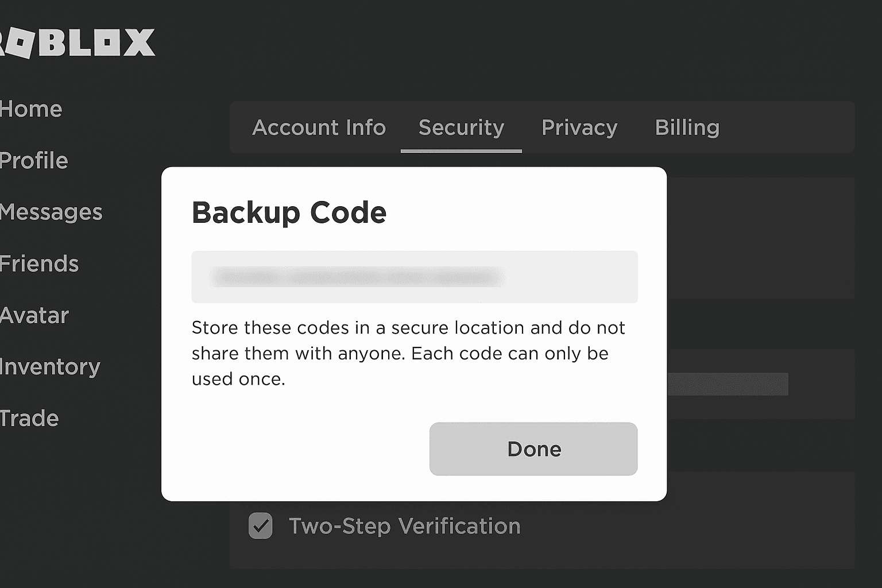View your Friends list

[38, 264]
